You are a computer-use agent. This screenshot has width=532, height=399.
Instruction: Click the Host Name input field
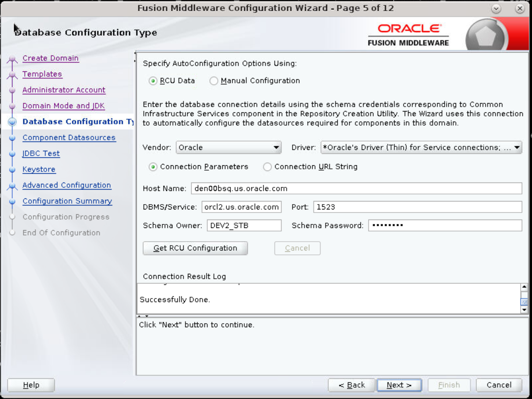pyautogui.click(x=357, y=188)
